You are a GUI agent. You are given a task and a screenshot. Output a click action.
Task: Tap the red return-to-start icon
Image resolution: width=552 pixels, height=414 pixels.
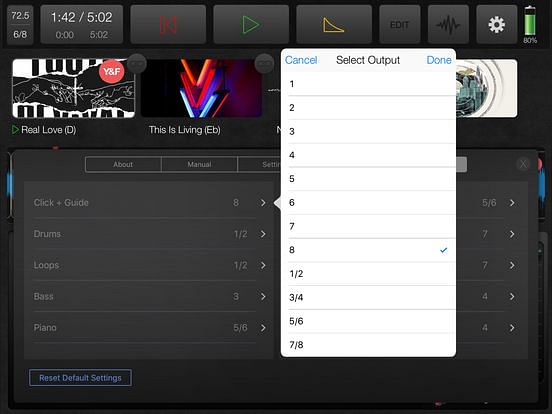click(168, 25)
